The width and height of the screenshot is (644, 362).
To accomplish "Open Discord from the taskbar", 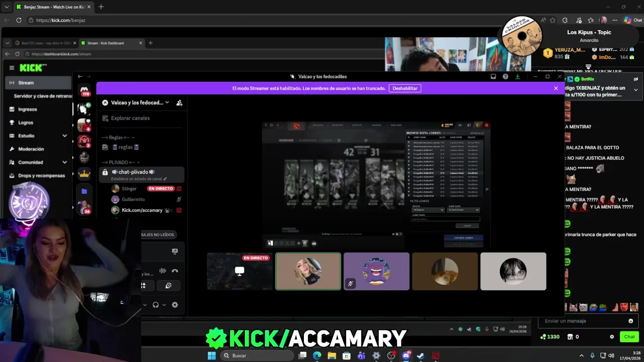I will point(406,355).
